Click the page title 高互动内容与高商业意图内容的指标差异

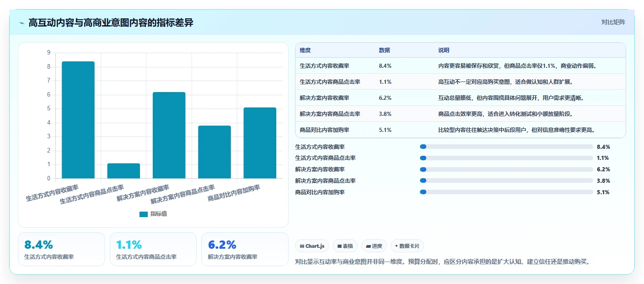coord(111,23)
